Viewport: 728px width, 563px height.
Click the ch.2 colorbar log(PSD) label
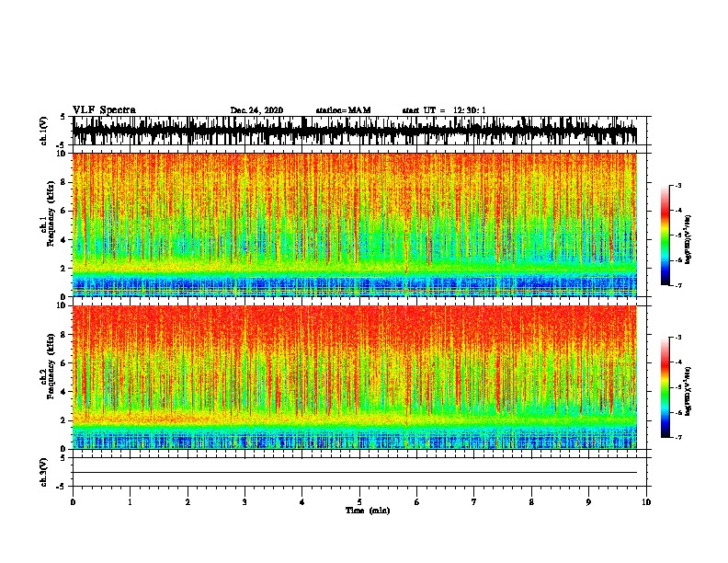tap(688, 391)
